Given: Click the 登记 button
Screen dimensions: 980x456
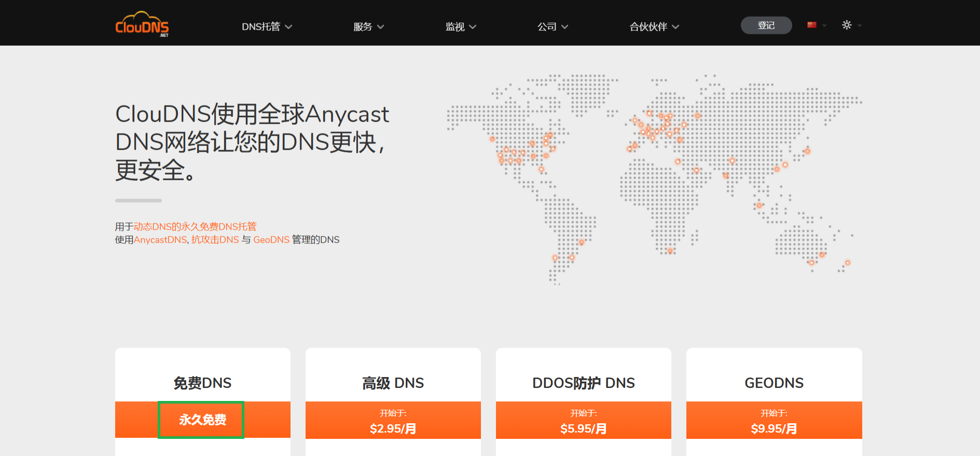Looking at the screenshot, I should (766, 25).
